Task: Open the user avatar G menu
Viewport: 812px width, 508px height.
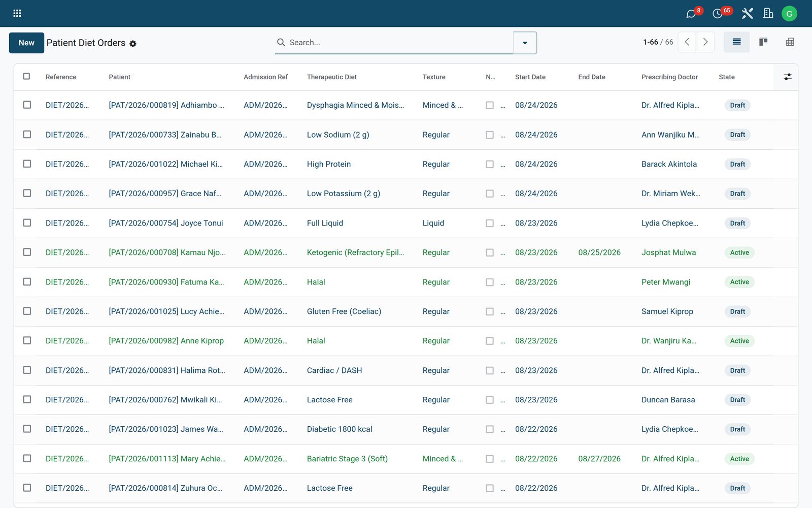Action: point(789,14)
